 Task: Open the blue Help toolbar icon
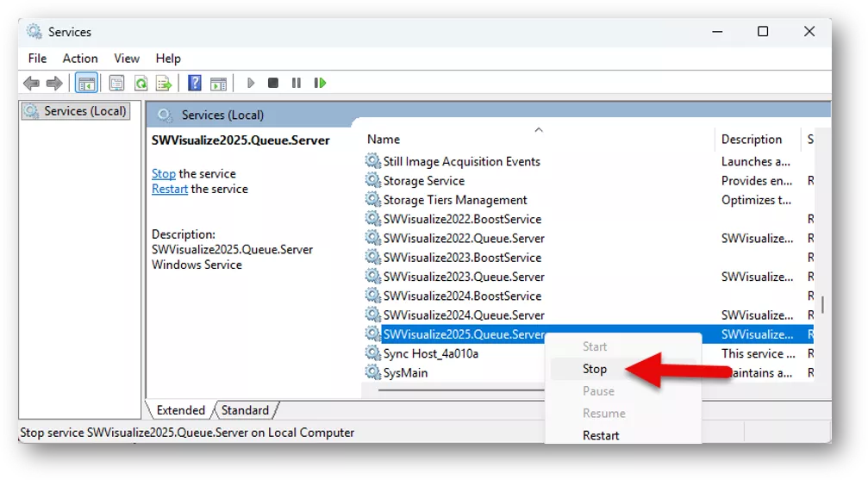point(194,83)
